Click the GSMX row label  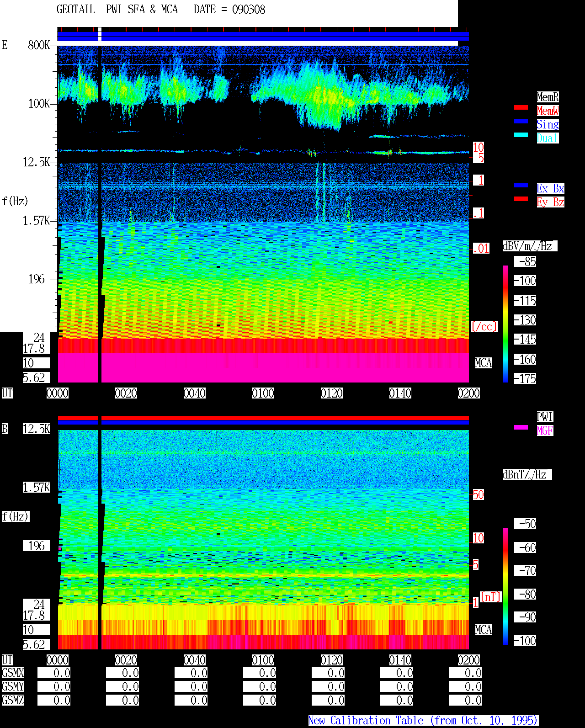tap(13, 673)
